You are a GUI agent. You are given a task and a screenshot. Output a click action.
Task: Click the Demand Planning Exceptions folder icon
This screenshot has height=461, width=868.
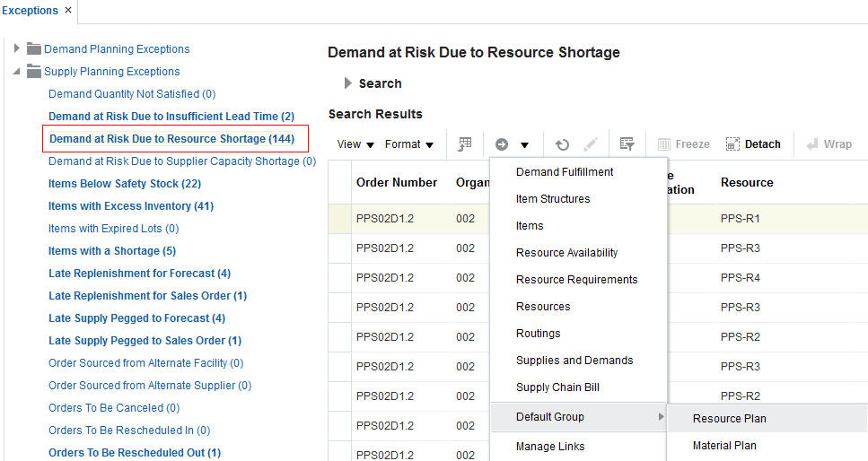(x=34, y=49)
